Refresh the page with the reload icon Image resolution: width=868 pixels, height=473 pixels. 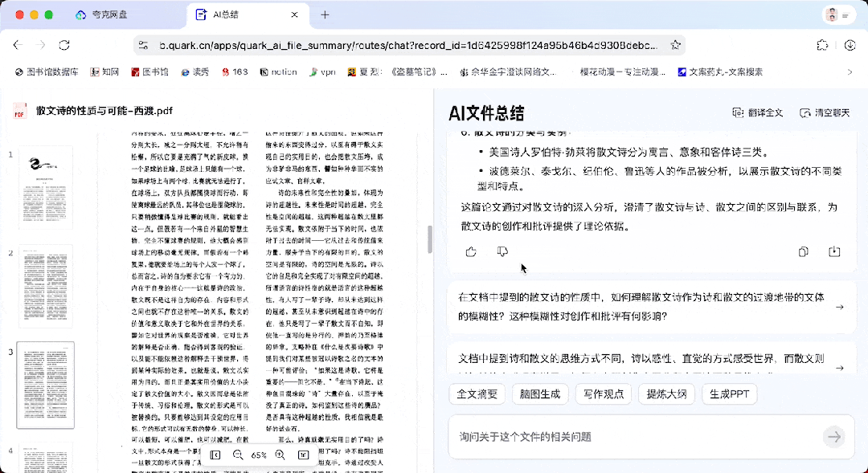click(63, 45)
